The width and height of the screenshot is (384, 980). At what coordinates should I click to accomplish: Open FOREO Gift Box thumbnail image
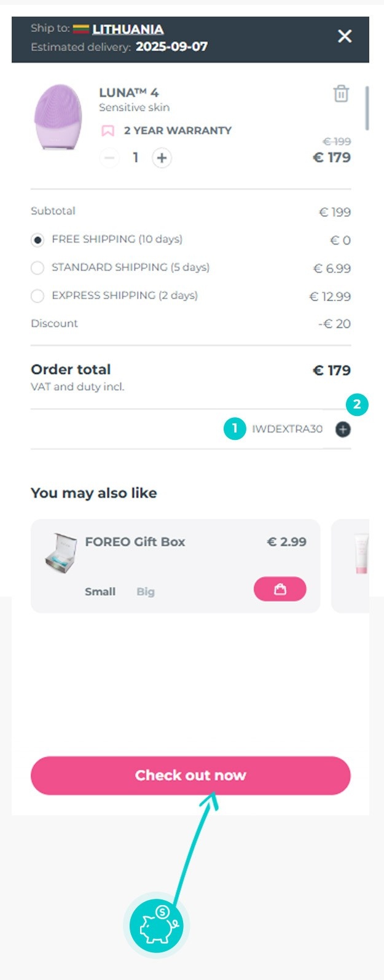[x=61, y=552]
